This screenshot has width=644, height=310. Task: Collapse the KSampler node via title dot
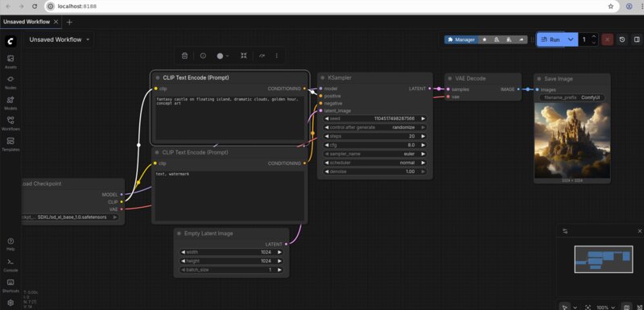(x=323, y=78)
